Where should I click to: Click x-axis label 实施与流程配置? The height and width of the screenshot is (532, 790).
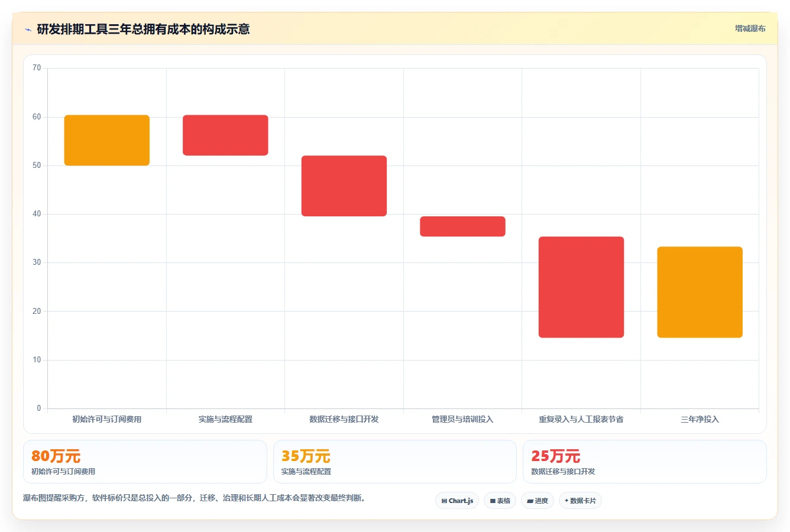tap(225, 419)
